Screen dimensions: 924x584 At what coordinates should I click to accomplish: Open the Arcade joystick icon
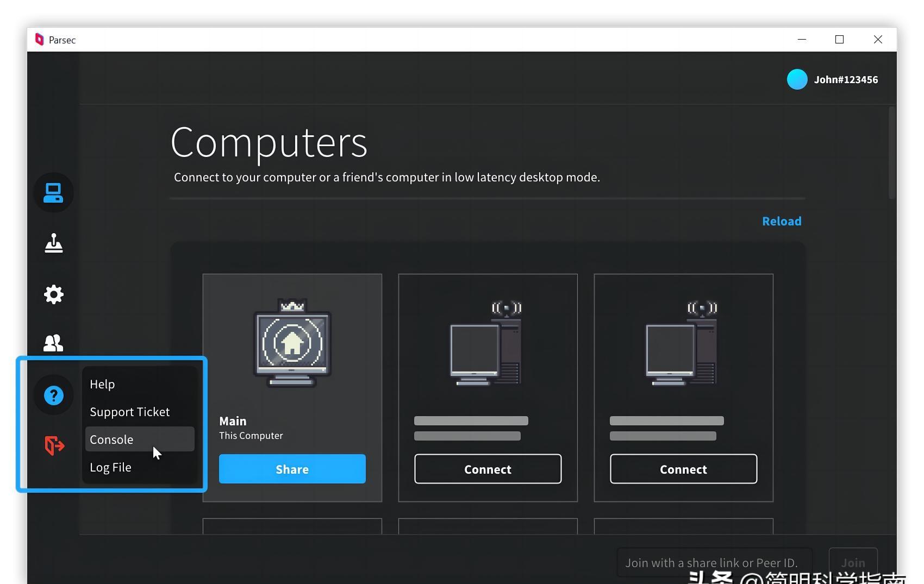(53, 243)
